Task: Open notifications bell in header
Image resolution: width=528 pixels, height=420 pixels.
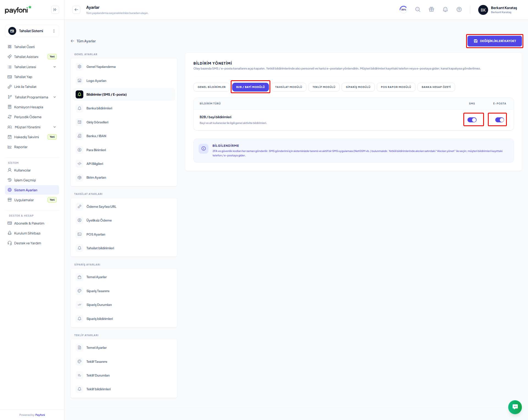Action: tap(445, 9)
